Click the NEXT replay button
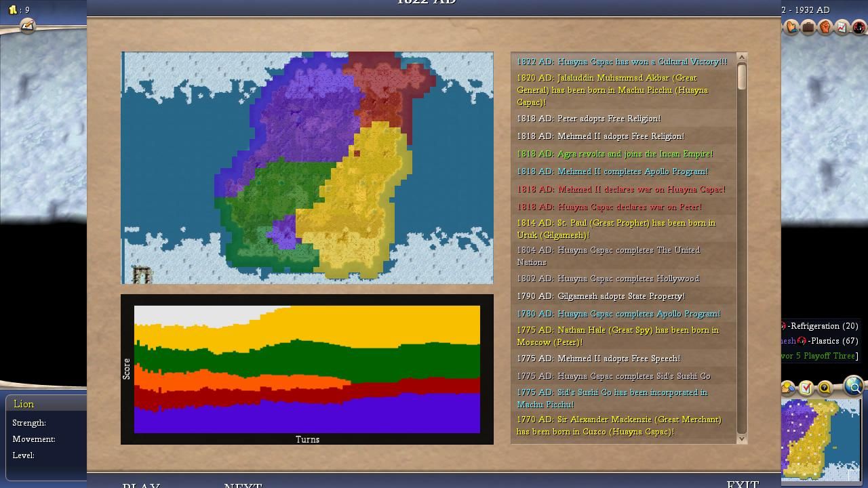This screenshot has width=868, height=488. 243,485
